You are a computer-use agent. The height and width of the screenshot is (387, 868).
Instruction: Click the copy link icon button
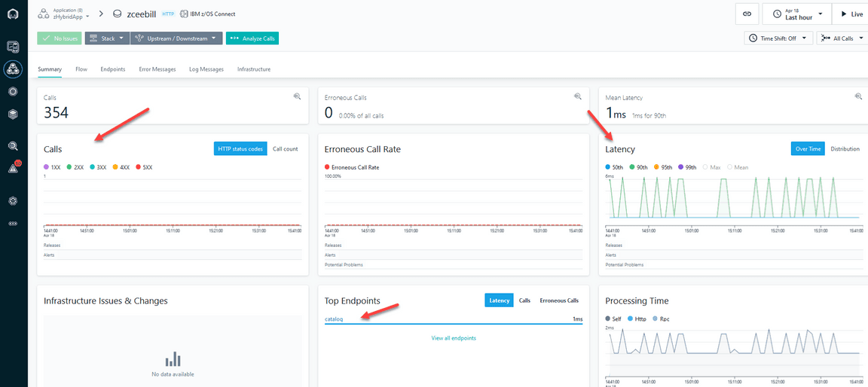[x=746, y=14]
